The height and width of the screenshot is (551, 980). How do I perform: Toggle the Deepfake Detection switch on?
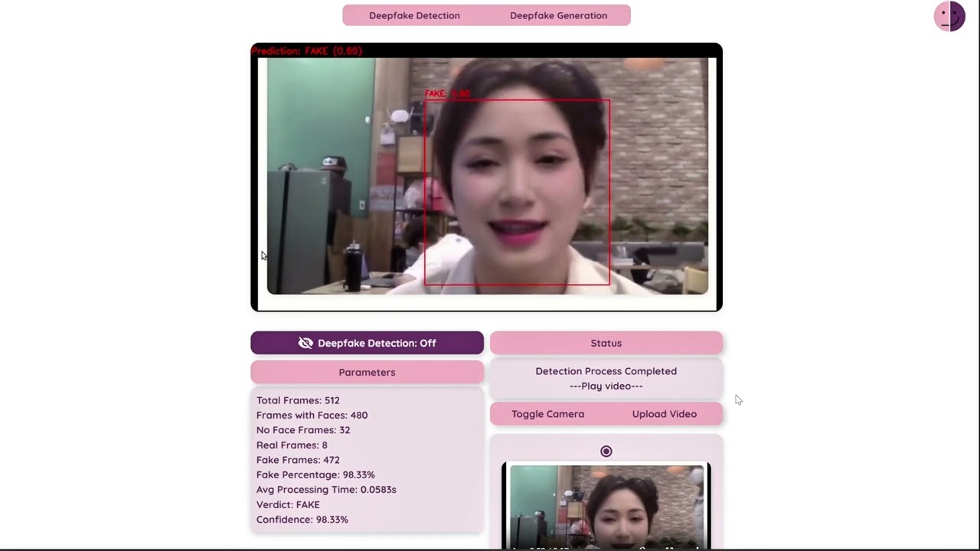(x=367, y=343)
